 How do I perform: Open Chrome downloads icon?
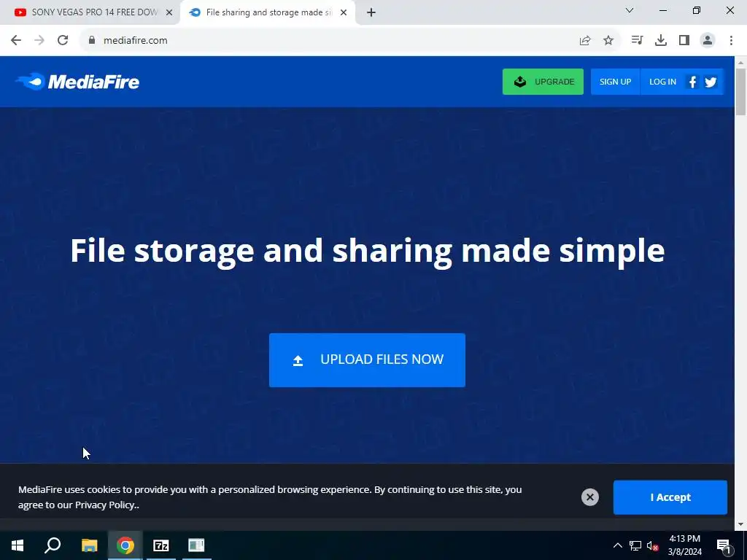[661, 41]
